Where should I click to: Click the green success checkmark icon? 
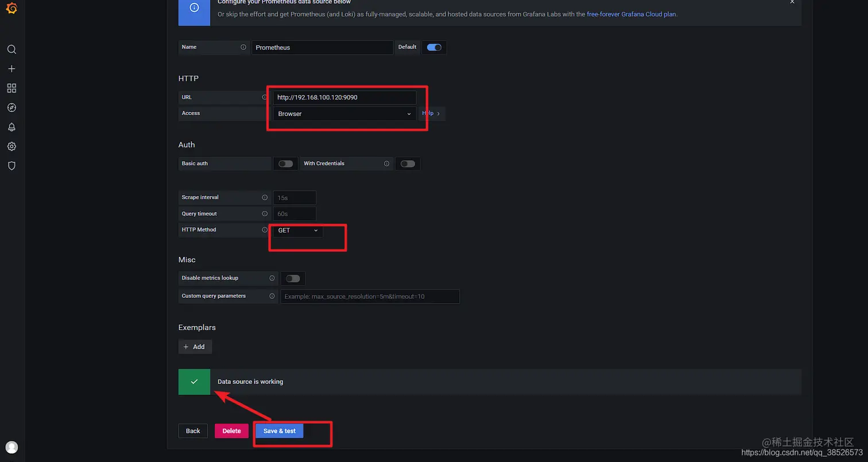coord(194,382)
